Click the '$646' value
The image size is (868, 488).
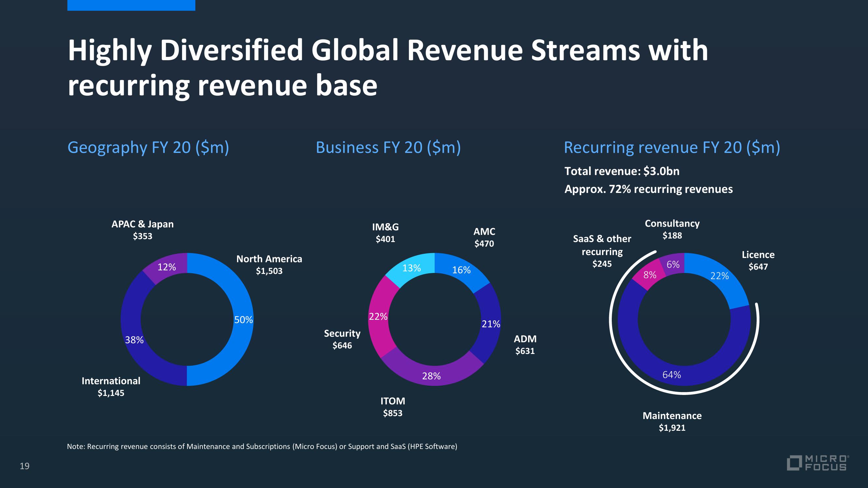point(342,346)
